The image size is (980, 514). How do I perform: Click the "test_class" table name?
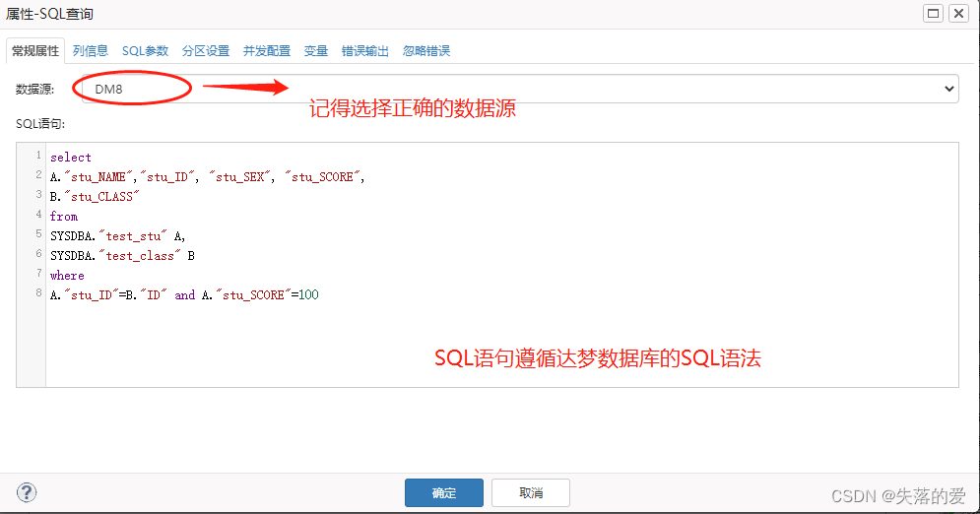(x=140, y=255)
